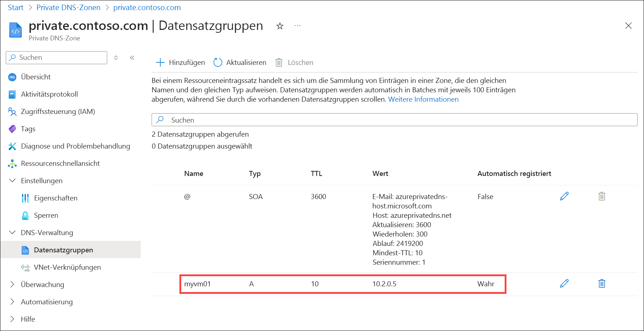Close the private.contoso.com blade

click(628, 26)
